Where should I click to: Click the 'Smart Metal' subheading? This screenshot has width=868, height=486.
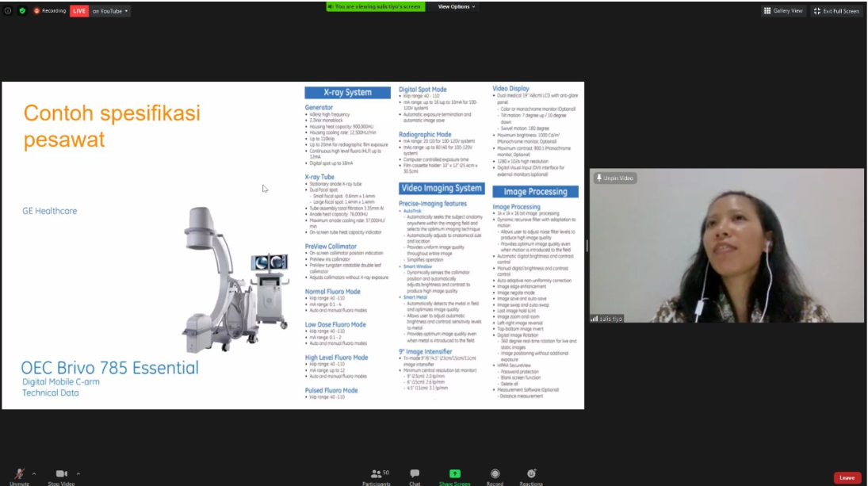(415, 297)
